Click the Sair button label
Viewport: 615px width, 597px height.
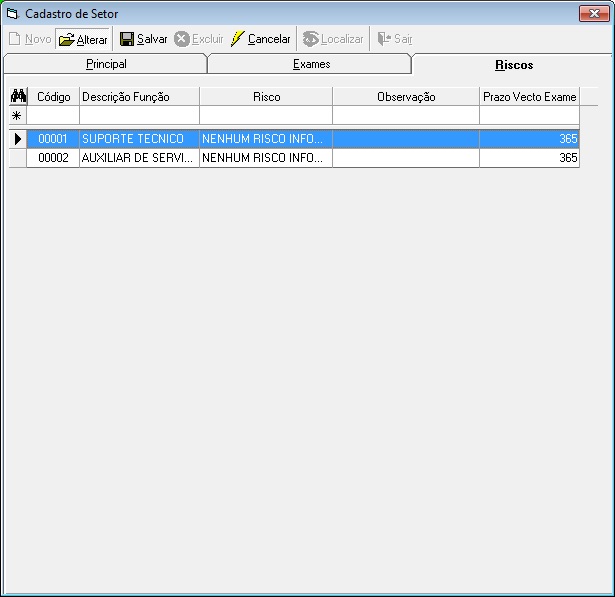403,39
